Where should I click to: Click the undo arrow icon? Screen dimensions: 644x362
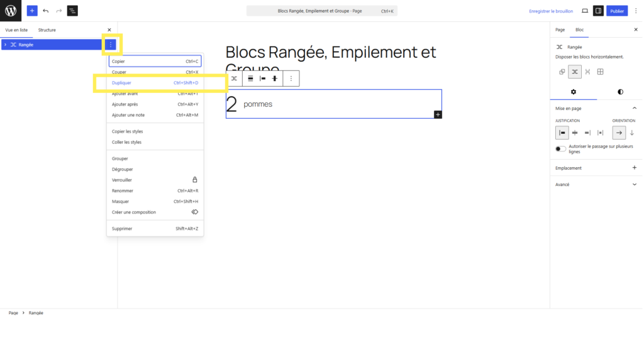point(45,11)
